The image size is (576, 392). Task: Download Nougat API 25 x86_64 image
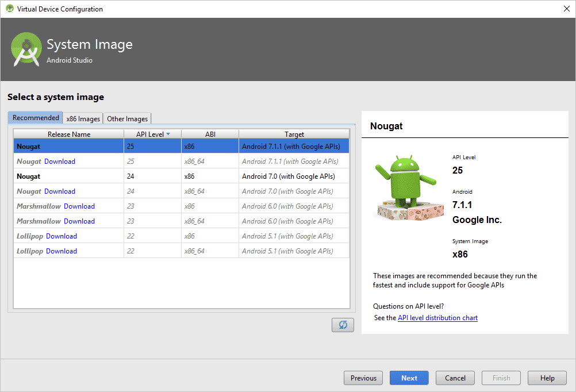pyautogui.click(x=60, y=162)
